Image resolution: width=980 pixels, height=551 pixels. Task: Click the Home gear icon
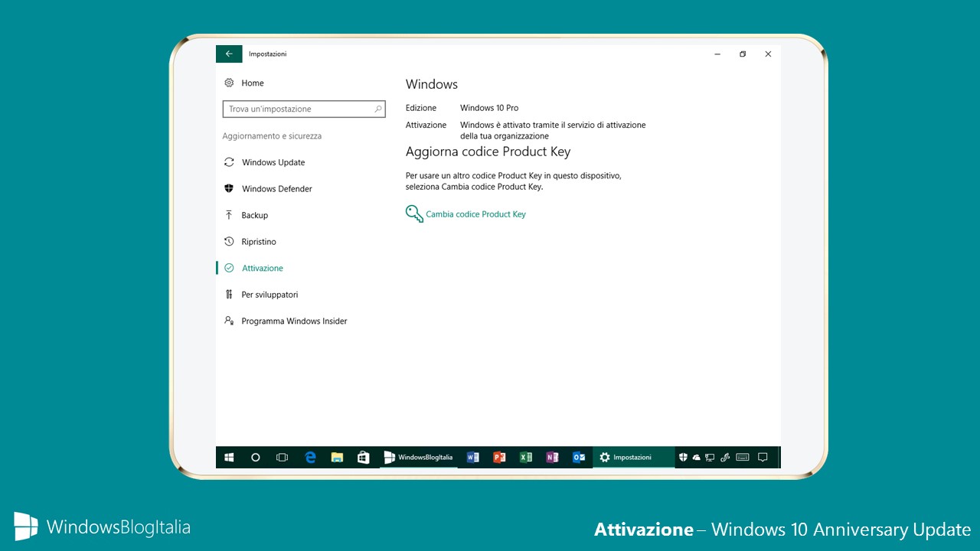click(229, 83)
